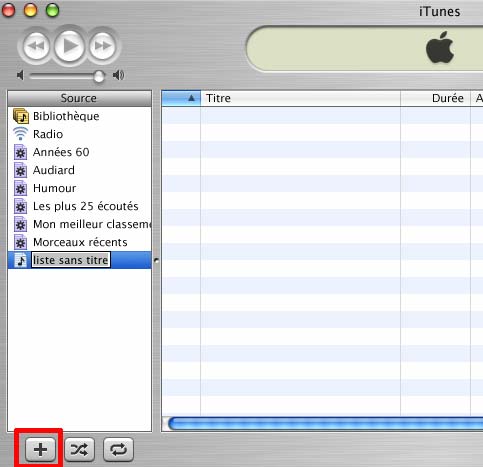
Task: Click the Bibliothèque library icon
Action: click(x=21, y=116)
